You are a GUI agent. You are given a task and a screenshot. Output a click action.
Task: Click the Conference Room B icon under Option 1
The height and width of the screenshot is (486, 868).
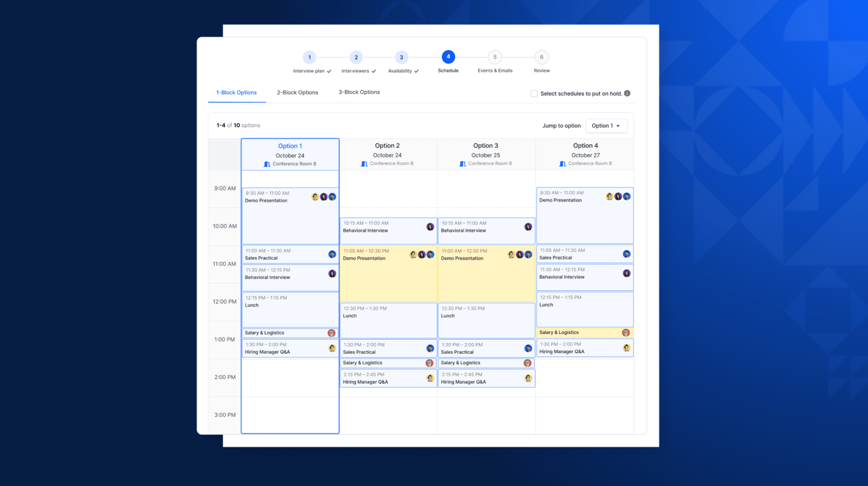click(266, 164)
